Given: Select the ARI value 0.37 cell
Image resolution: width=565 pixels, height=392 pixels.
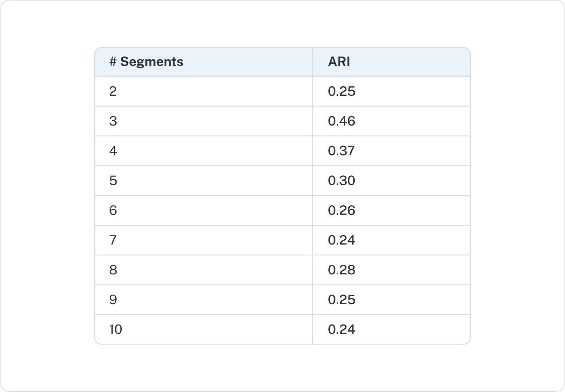Looking at the screenshot, I should (x=341, y=151).
